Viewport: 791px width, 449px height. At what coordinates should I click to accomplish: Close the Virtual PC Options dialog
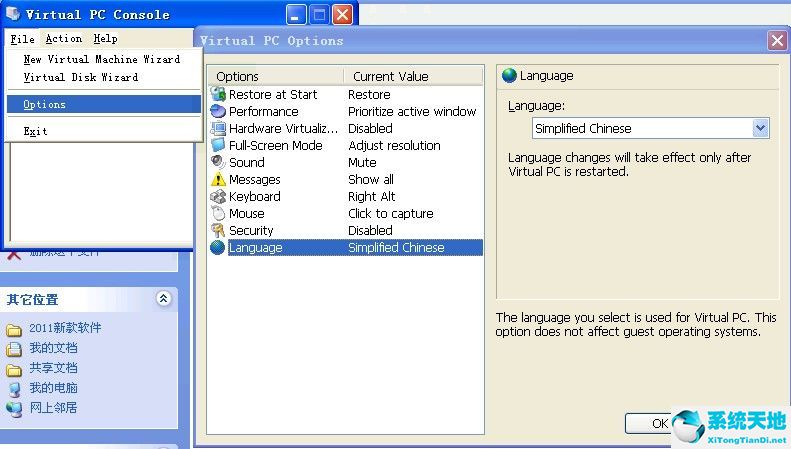click(x=777, y=40)
